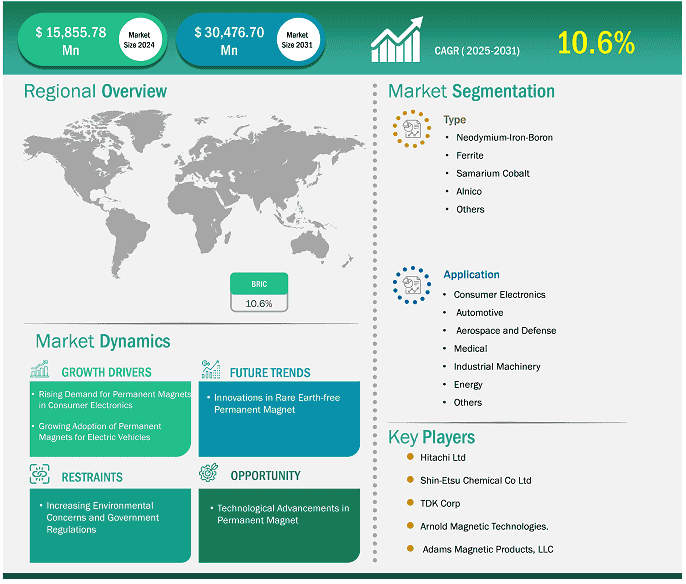The image size is (686, 584).
Task: Click Increasing Environmental Concerns text
Action: pyautogui.click(x=102, y=517)
